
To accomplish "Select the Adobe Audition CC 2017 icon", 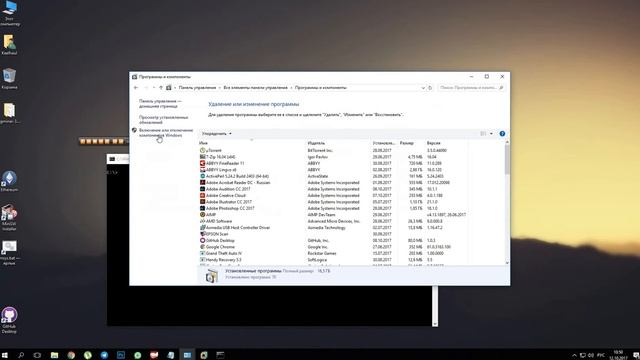I will (202, 189).
